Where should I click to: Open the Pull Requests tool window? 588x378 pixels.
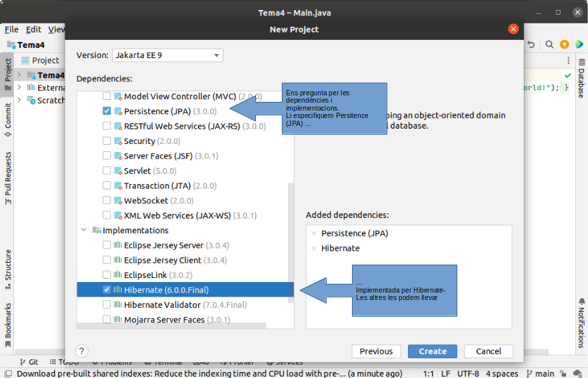(x=7, y=178)
